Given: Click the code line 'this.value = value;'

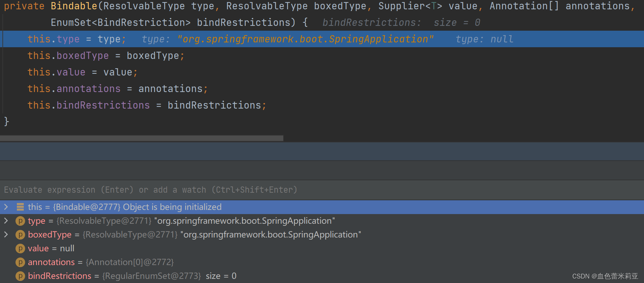Looking at the screenshot, I should tap(83, 72).
